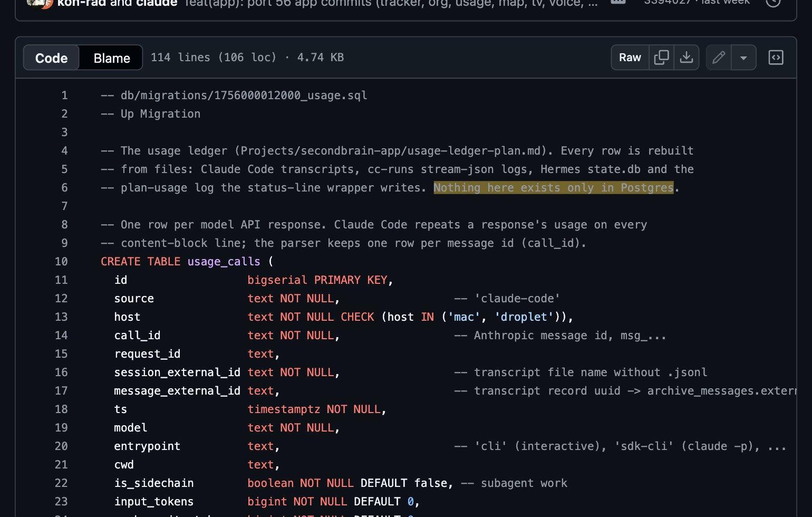The width and height of the screenshot is (812, 517).
Task: Switch to the Code view tab
Action: 51,58
